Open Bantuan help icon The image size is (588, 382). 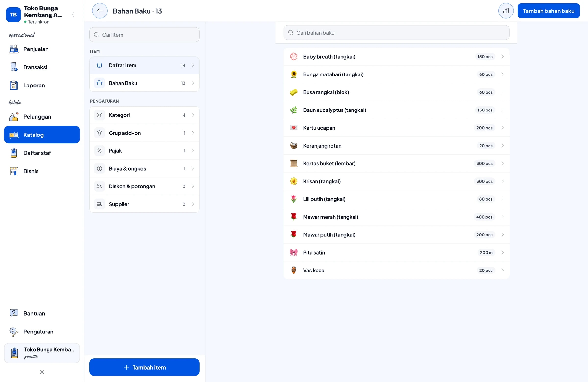[13, 313]
